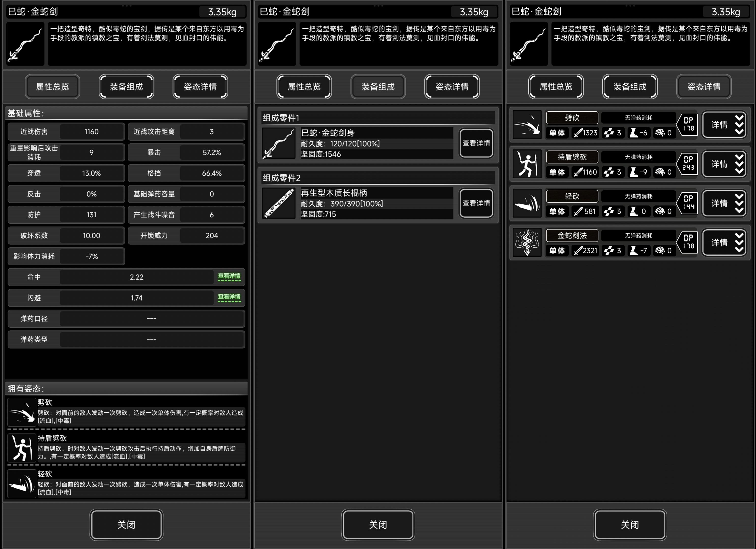Screen dimensions: 756x549
Task: Click 巳蛇·金蛇剑身 part icon
Action: coord(279,143)
